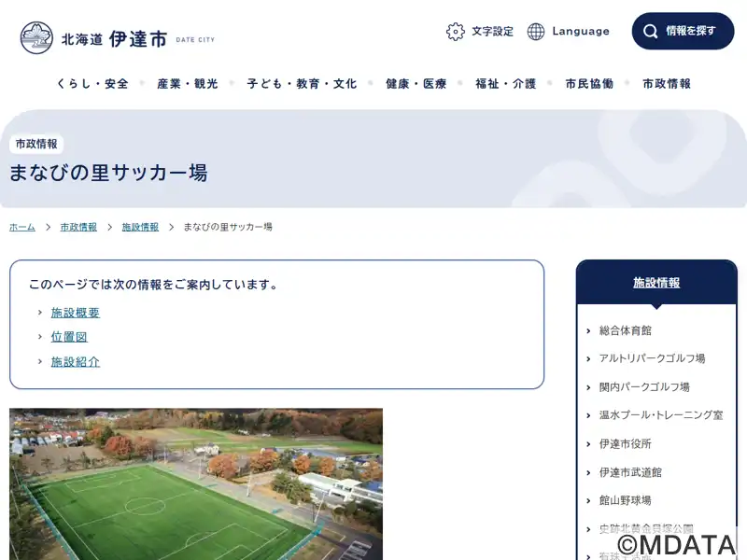Click breadcrumb separator arrow after 市政情報
The width and height of the screenshot is (747, 560).
109,227
